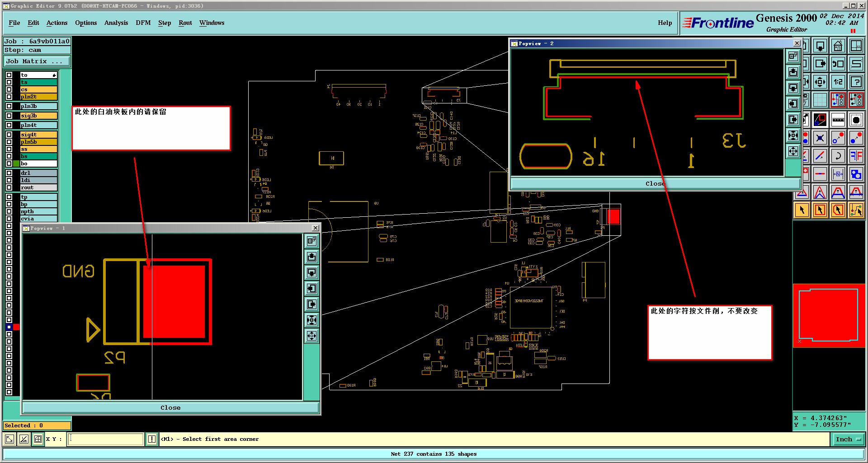Screen dimensions: 868x463
Task: Click the pan down icon in main toolbar
Action: point(820,46)
